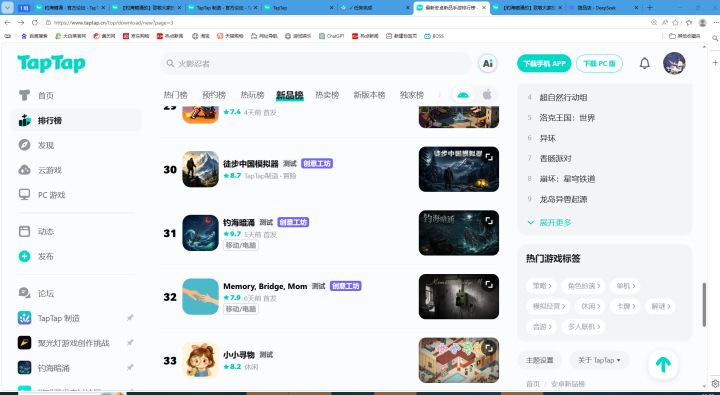Open 钓海暗涌 sidebar shortcut icon
This screenshot has height=395, width=720.
[24, 367]
